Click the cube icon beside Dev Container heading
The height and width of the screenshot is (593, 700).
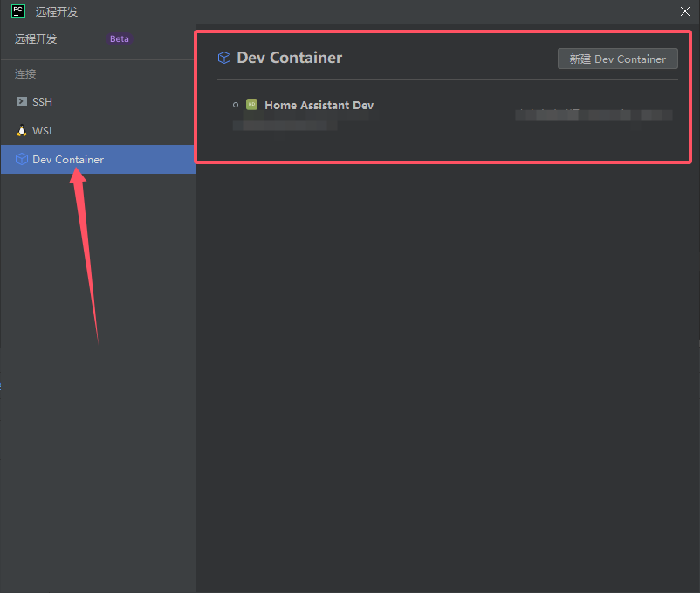(224, 58)
